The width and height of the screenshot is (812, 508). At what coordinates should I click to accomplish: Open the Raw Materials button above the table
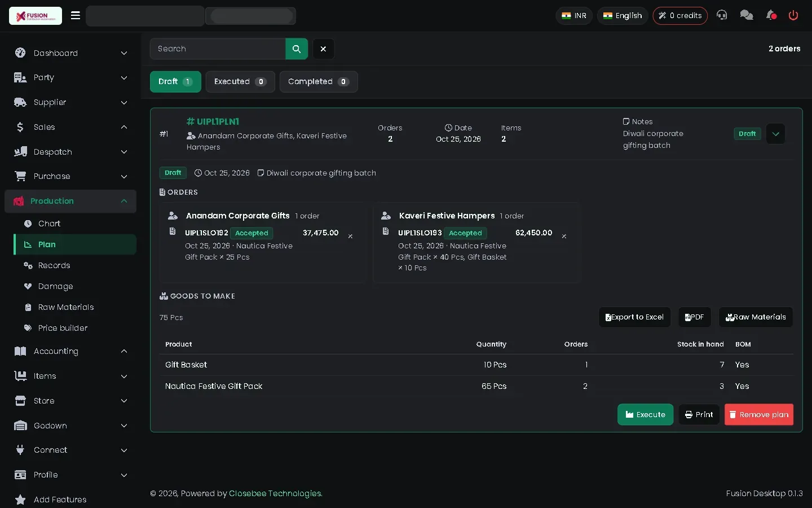click(756, 317)
